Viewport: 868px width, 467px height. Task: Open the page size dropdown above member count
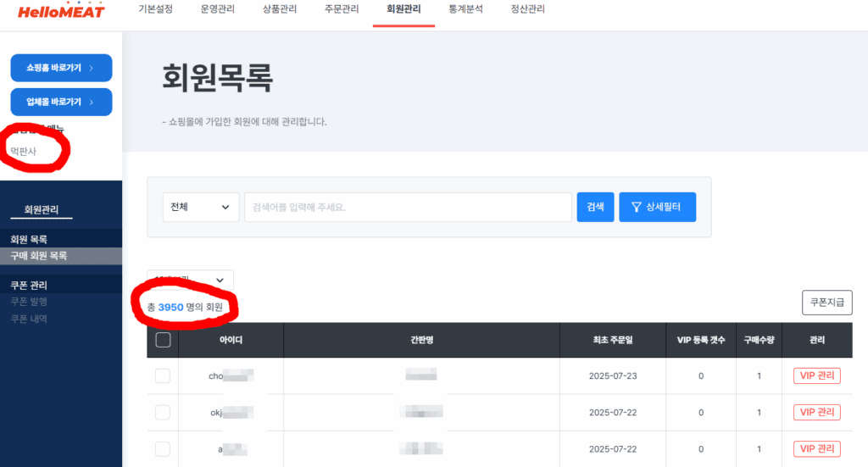click(190, 280)
